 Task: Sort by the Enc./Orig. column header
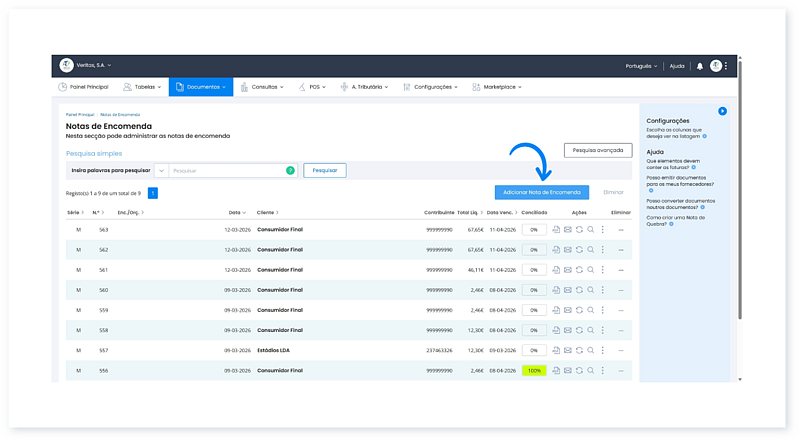point(131,212)
